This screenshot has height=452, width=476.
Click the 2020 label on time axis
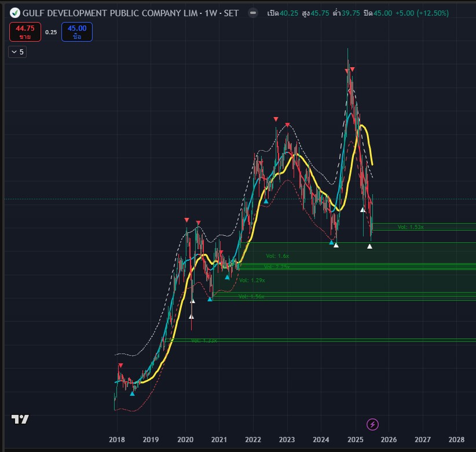185,440
